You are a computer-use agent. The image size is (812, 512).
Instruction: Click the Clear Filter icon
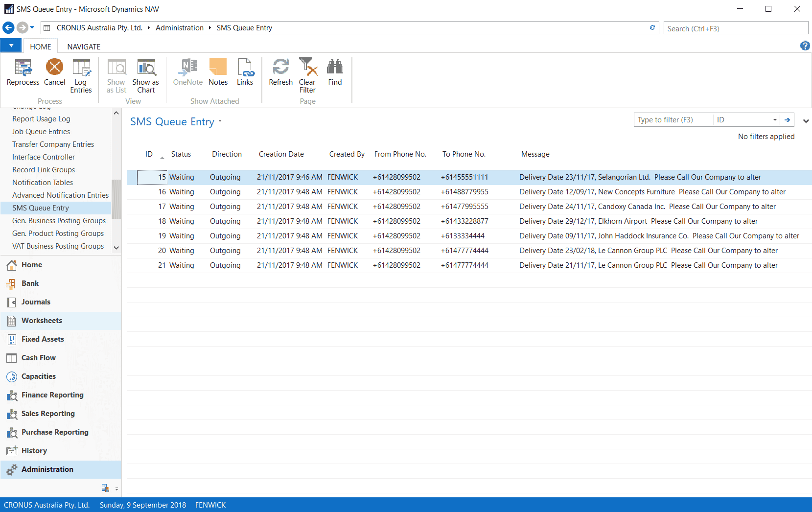point(308,76)
